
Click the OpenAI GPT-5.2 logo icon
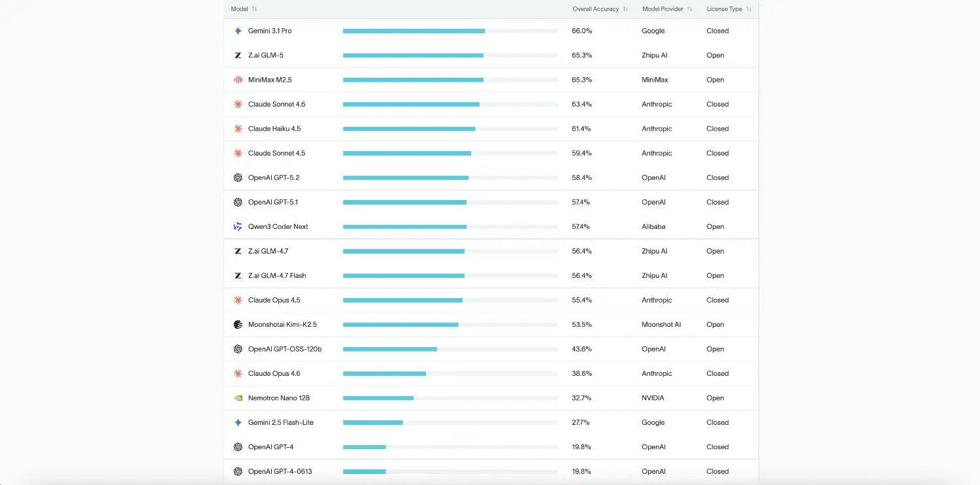click(x=238, y=178)
